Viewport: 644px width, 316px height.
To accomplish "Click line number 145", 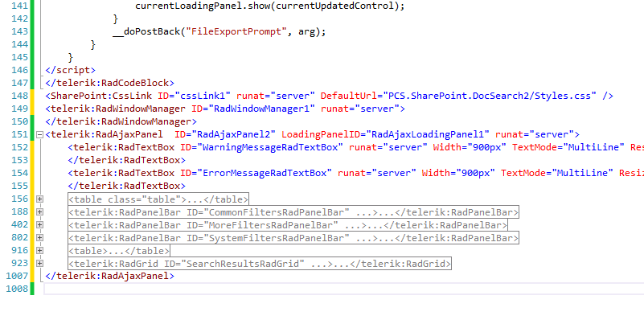I will click(x=20, y=57).
